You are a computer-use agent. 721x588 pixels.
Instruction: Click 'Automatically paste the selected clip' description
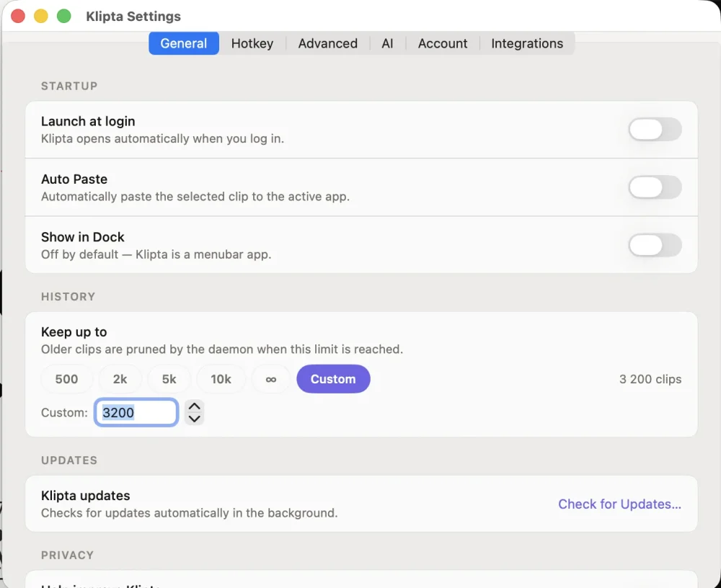coord(195,197)
